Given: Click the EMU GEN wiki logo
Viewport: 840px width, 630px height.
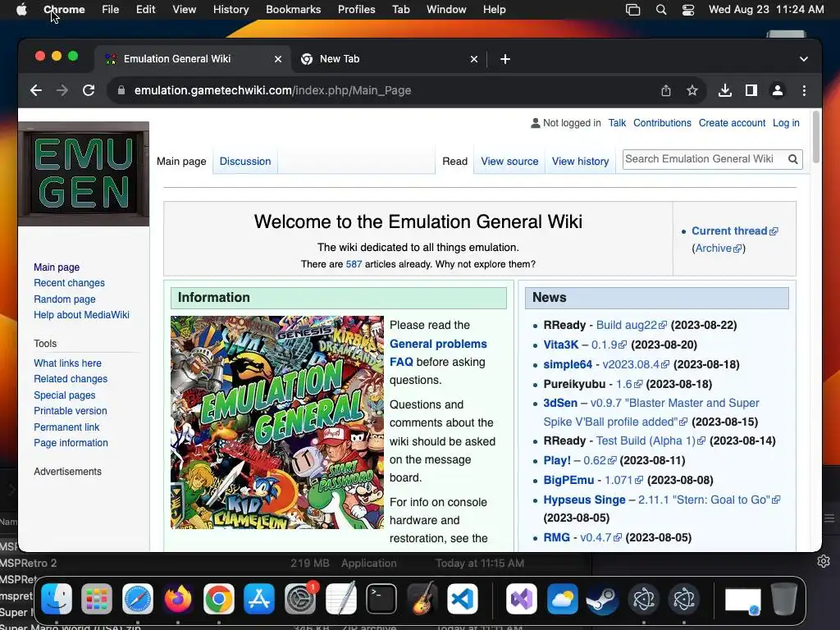Looking at the screenshot, I should pyautogui.click(x=84, y=174).
